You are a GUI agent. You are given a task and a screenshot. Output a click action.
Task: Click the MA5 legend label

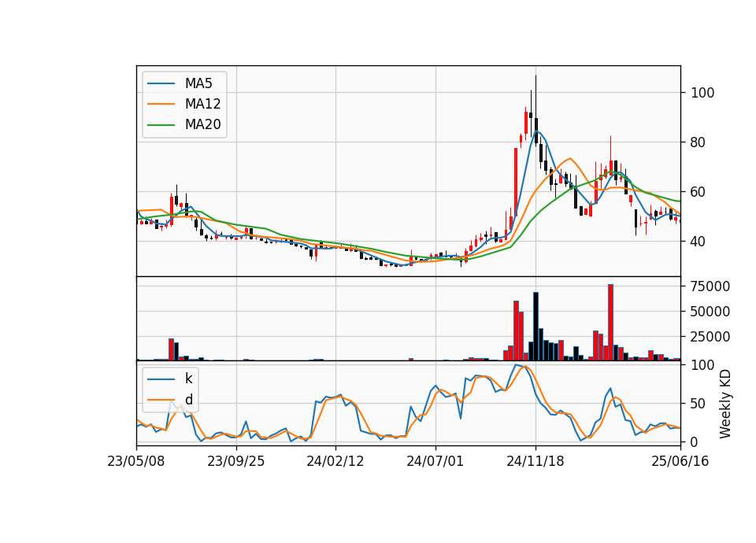198,83
